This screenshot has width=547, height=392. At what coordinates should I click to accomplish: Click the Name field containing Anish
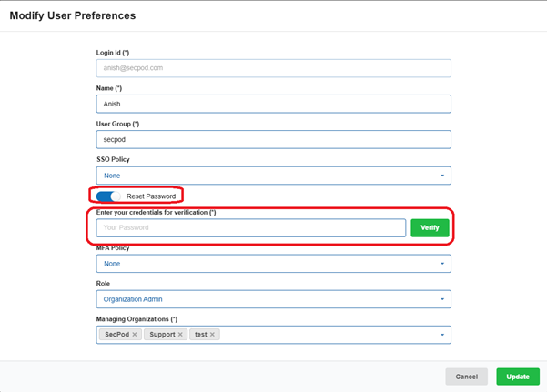tap(273, 104)
